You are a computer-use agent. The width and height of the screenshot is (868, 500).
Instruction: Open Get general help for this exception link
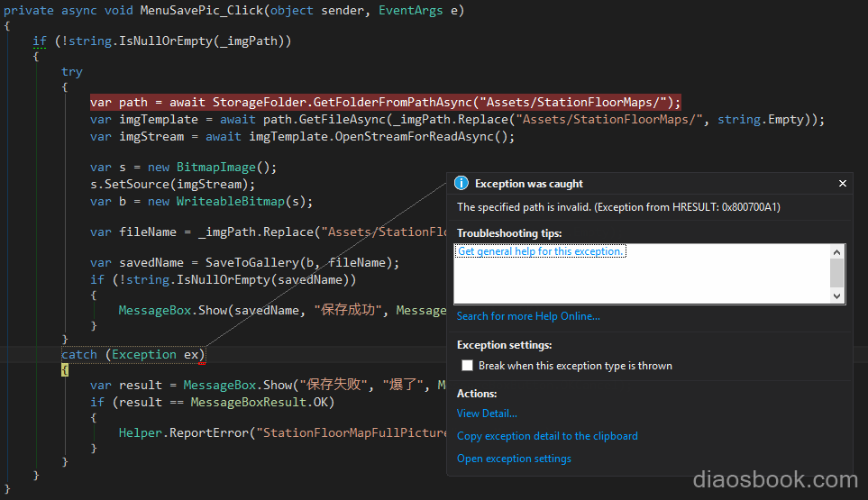[540, 251]
